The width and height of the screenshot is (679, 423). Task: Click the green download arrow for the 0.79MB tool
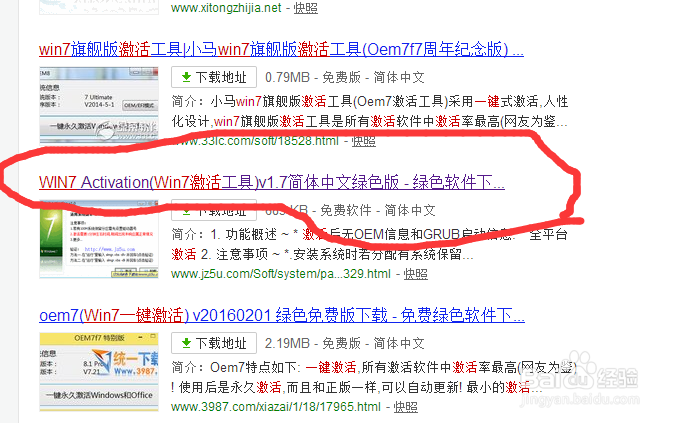(186, 77)
